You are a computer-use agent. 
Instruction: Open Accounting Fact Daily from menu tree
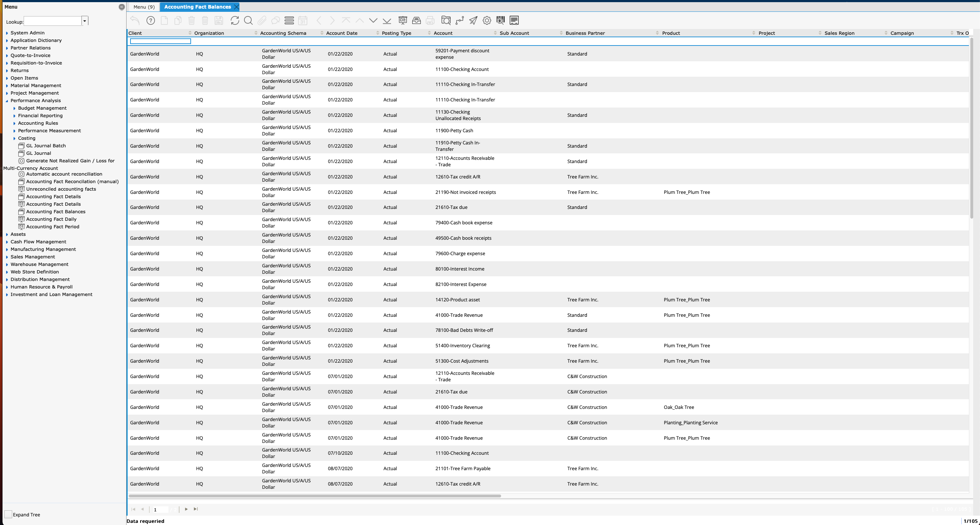click(x=51, y=219)
